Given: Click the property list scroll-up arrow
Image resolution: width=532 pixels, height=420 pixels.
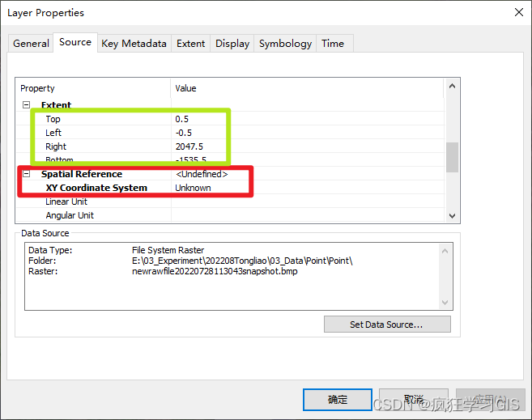Looking at the screenshot, I should pyautogui.click(x=452, y=86).
